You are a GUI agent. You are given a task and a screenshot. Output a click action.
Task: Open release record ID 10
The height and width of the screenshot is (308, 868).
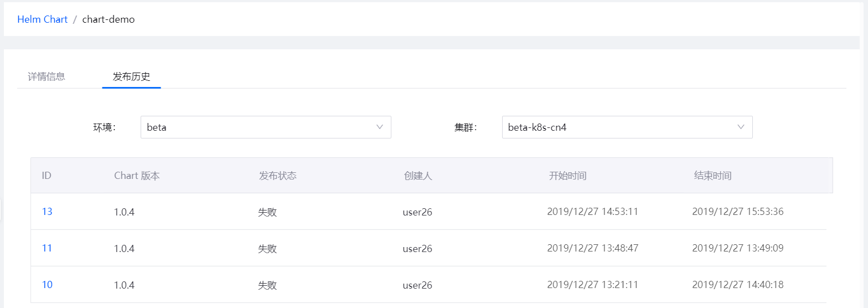(x=47, y=285)
